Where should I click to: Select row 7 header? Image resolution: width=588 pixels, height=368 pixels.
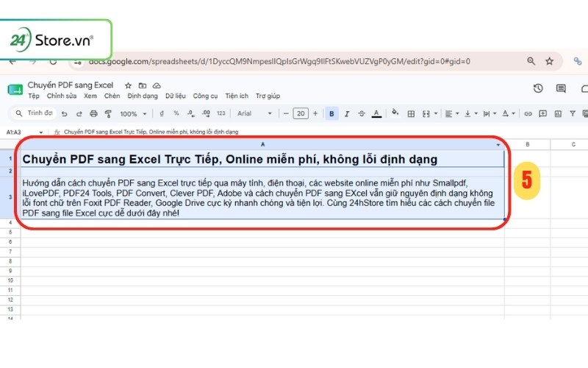[10, 252]
